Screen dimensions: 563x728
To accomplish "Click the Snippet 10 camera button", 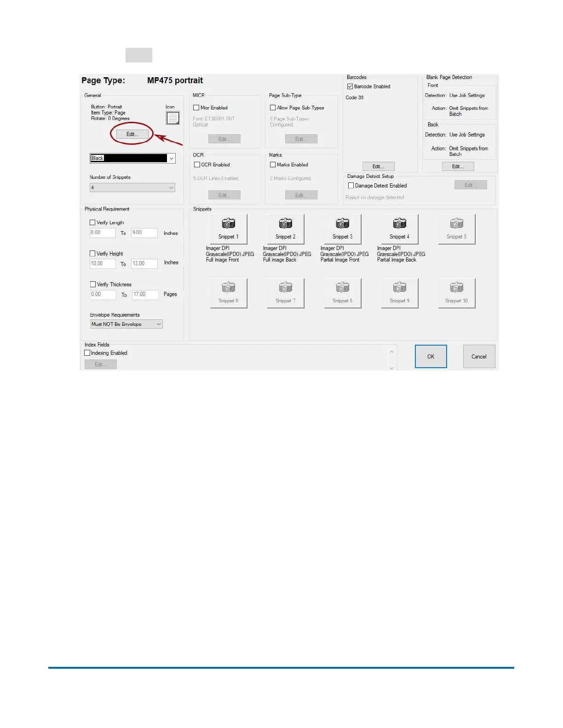I will point(457,293).
